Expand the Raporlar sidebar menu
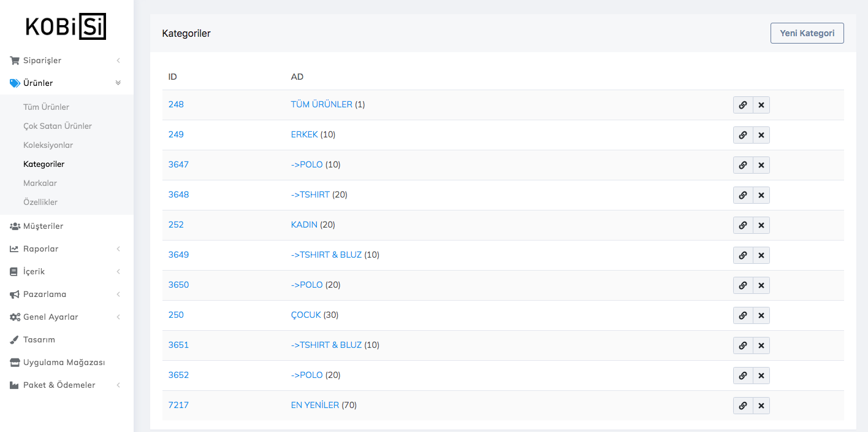Screen dimensions: 868x432 click(118, 249)
